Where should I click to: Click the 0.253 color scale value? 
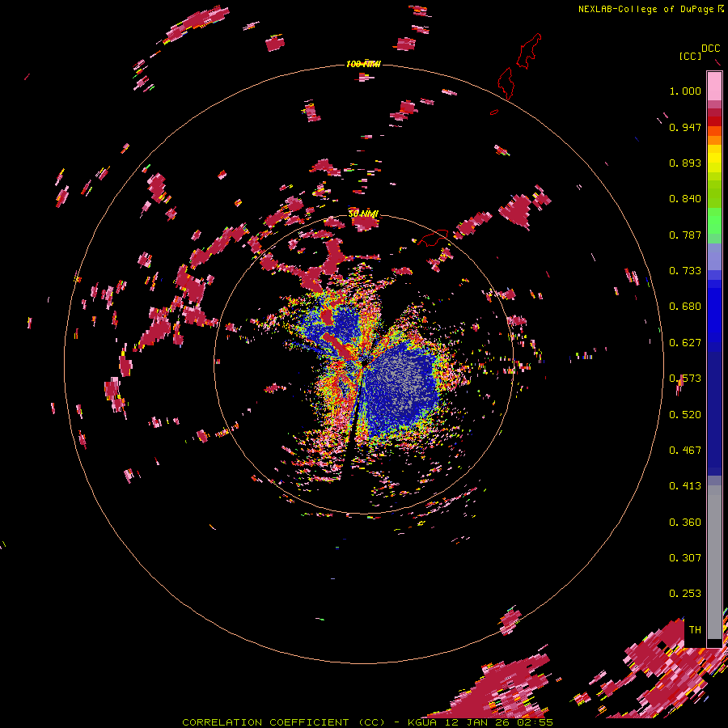(x=685, y=594)
